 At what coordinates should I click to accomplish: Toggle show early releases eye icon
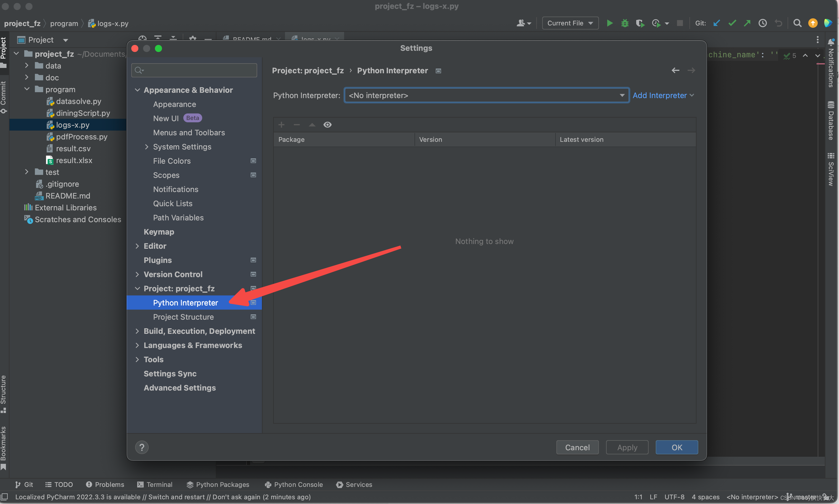(327, 125)
